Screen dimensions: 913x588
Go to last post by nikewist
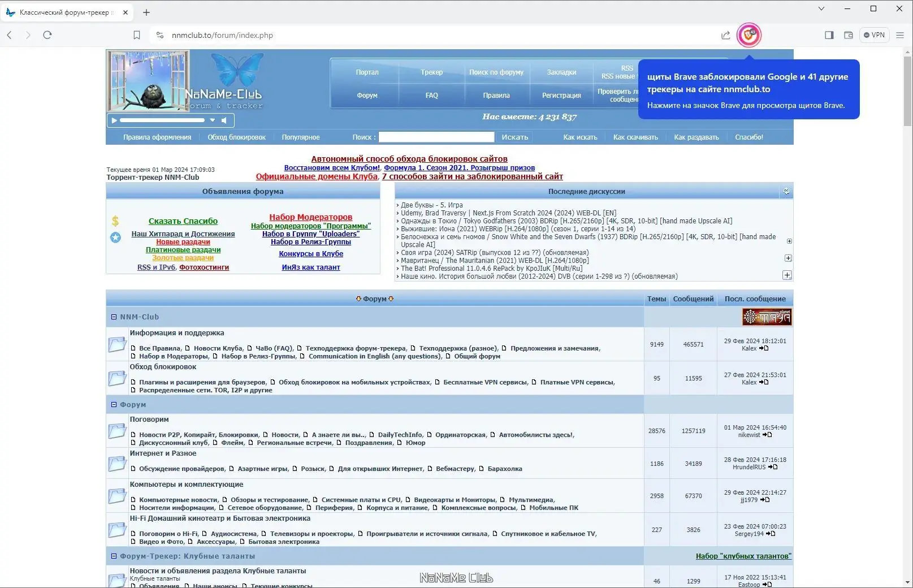[767, 435]
